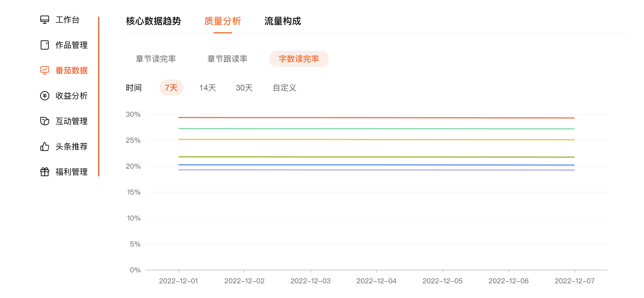Click the workbench monitor icon
Image resolution: width=644 pixels, height=298 pixels.
coord(45,20)
